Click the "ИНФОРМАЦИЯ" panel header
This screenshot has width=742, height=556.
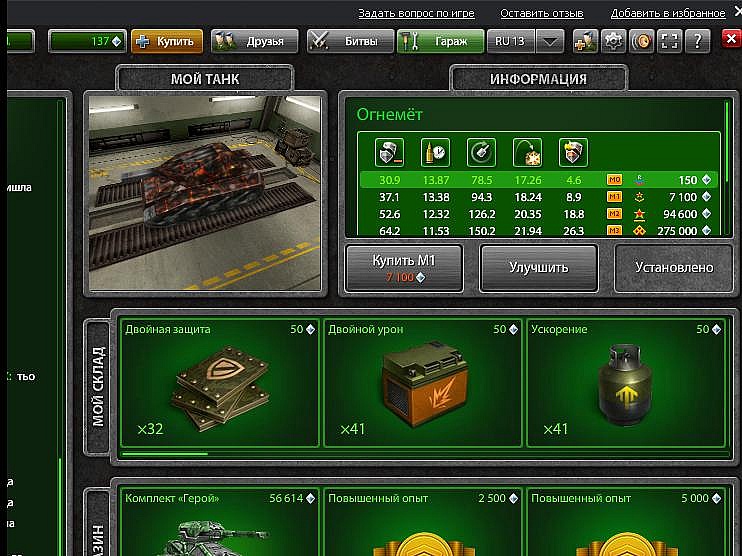coord(539,79)
